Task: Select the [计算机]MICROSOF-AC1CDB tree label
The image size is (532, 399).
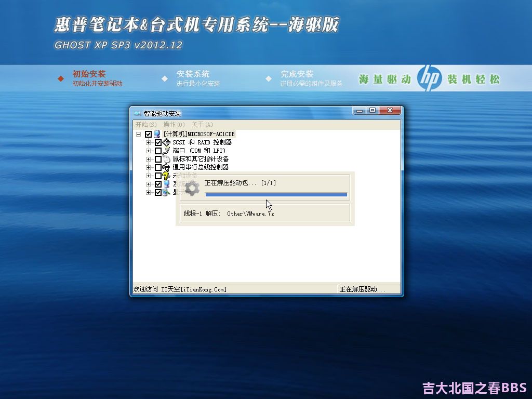Action: [x=199, y=134]
